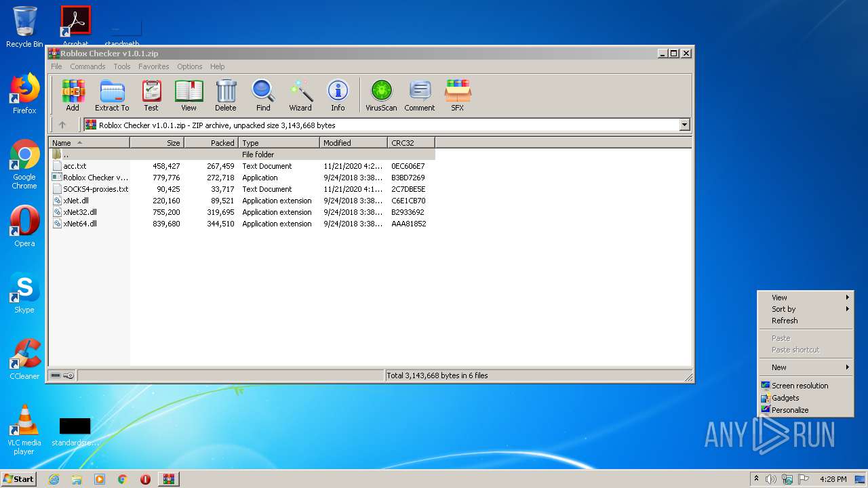Click the Extract To toolbar icon

(112, 96)
